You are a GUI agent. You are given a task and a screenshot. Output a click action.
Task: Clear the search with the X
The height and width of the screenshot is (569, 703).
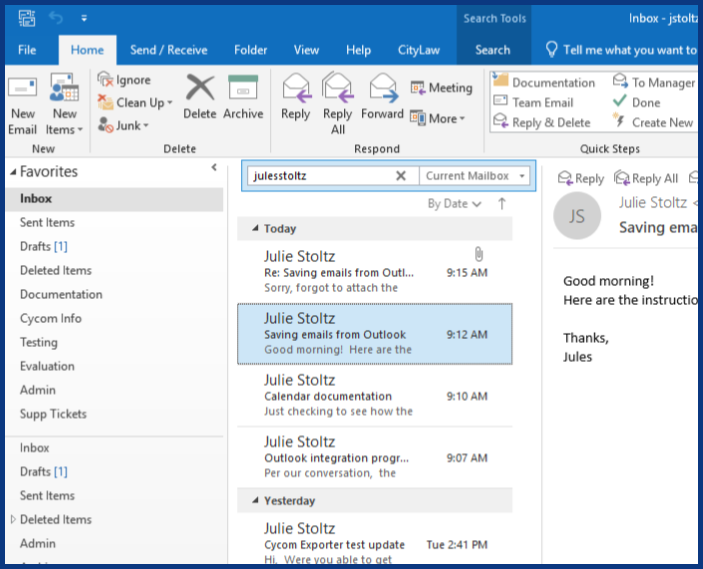click(401, 176)
